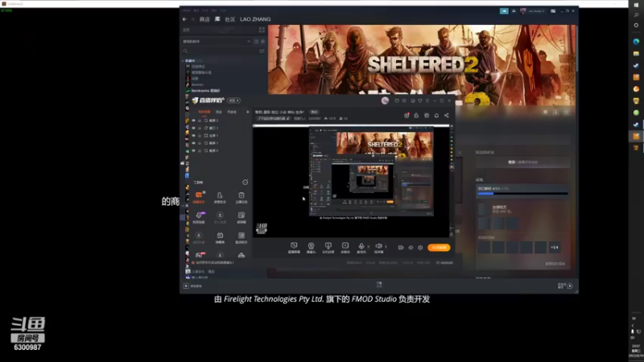Viewport: 644px width, 362px height.
Task: Lock the 截屏 2 source layer
Action: point(200,121)
